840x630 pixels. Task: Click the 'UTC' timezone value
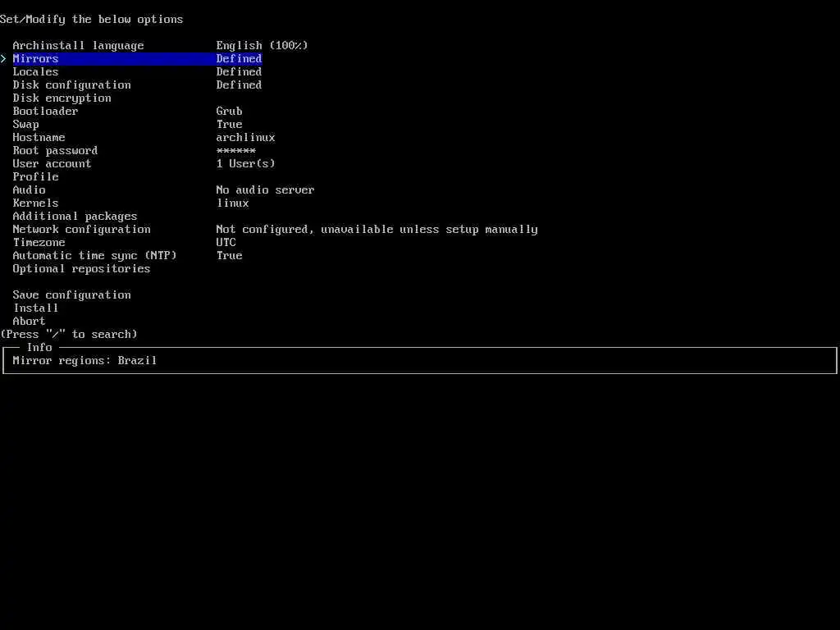[226, 242]
